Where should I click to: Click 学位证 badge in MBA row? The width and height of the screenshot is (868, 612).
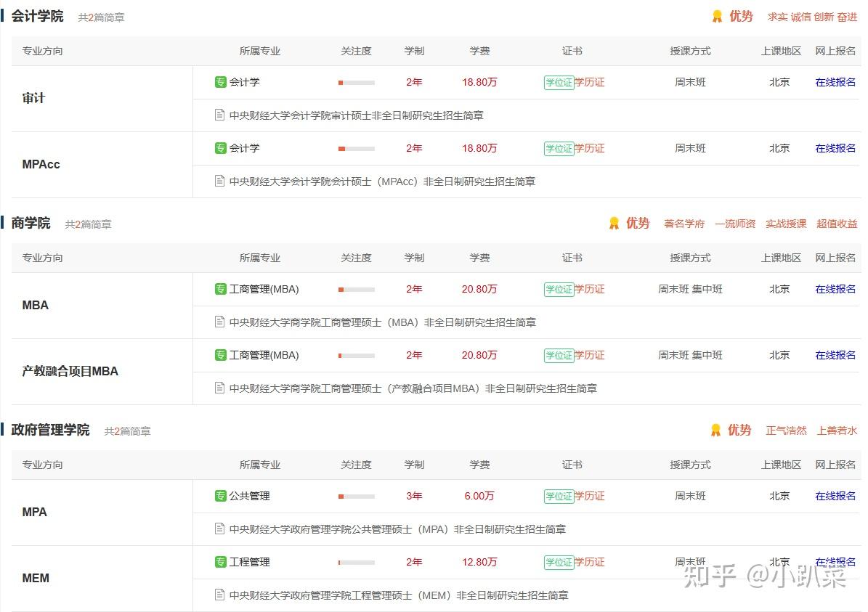click(x=559, y=290)
